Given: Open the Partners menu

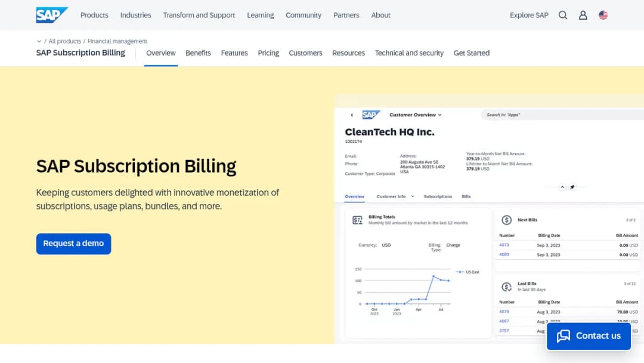Looking at the screenshot, I should coord(346,15).
